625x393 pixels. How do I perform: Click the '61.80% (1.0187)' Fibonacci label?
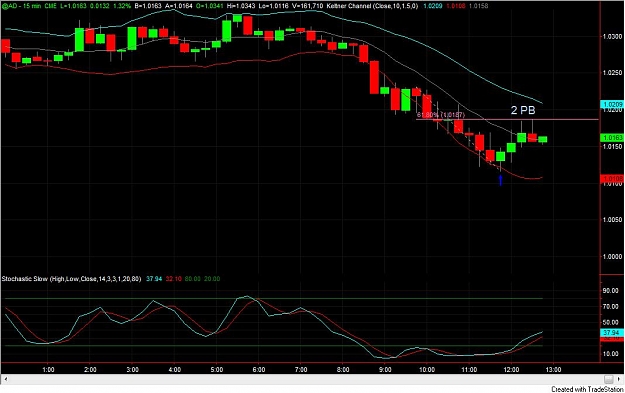click(x=441, y=115)
